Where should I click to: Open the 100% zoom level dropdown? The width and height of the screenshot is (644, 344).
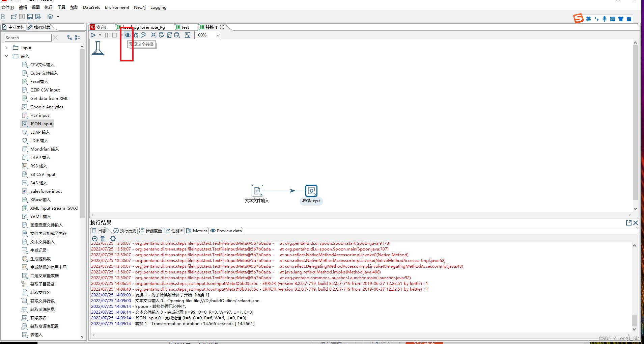click(x=218, y=35)
